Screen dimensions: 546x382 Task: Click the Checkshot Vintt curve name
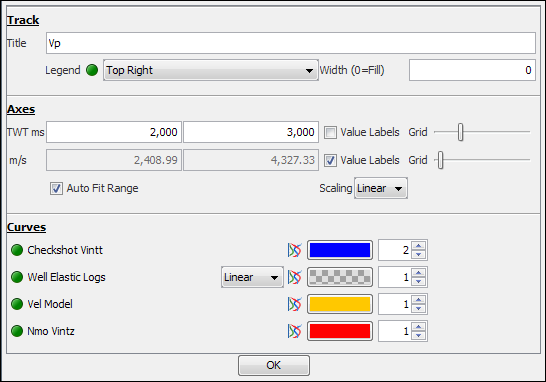65,250
